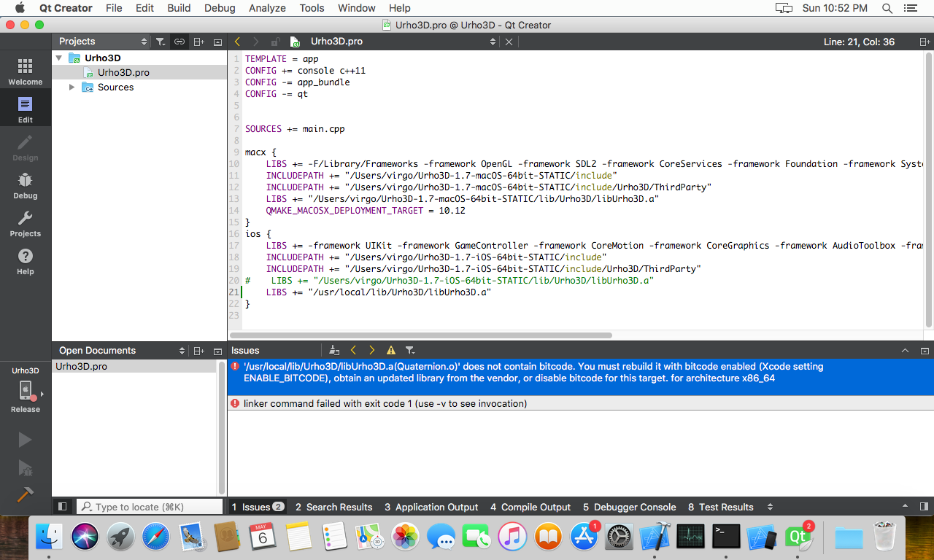Viewport: 934px width, 560px height.
Task: Switch to Compile Output pane
Action: [530, 507]
